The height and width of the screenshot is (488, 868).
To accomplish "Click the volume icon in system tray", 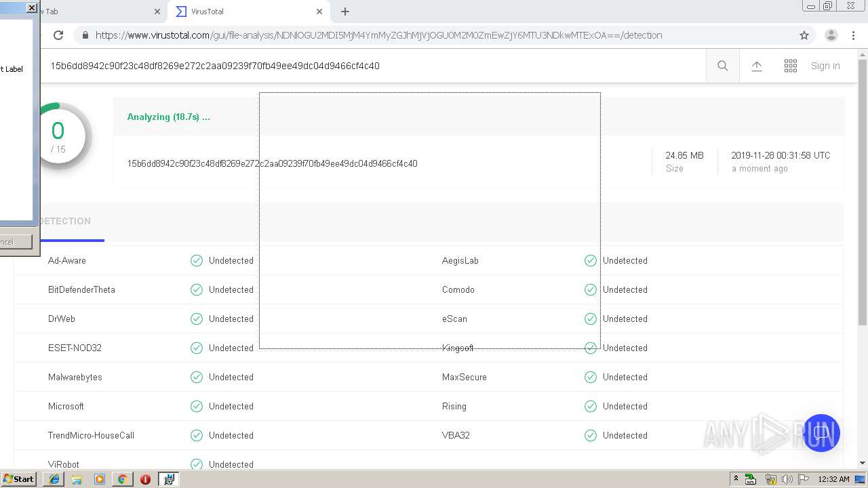I will click(787, 479).
